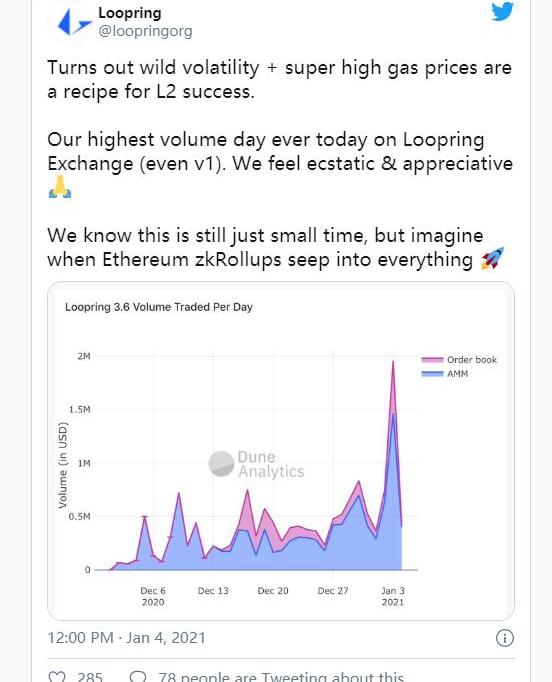Click the 285 likes count
This screenshot has height=682, width=552.
(90, 677)
